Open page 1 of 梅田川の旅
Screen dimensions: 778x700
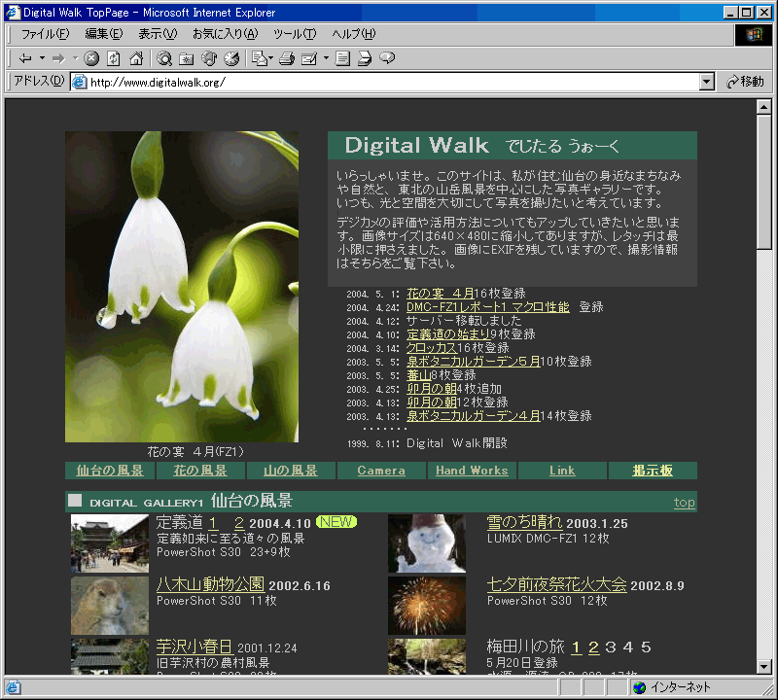(576, 647)
